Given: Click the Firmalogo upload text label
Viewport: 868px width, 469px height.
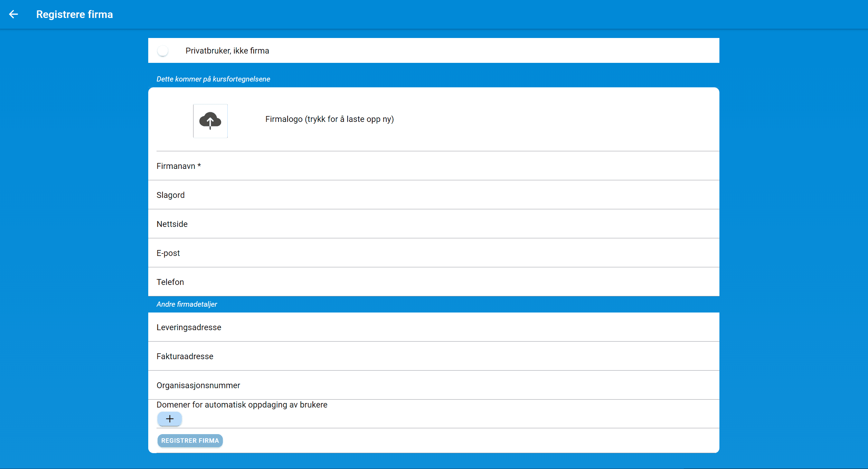Looking at the screenshot, I should point(329,119).
